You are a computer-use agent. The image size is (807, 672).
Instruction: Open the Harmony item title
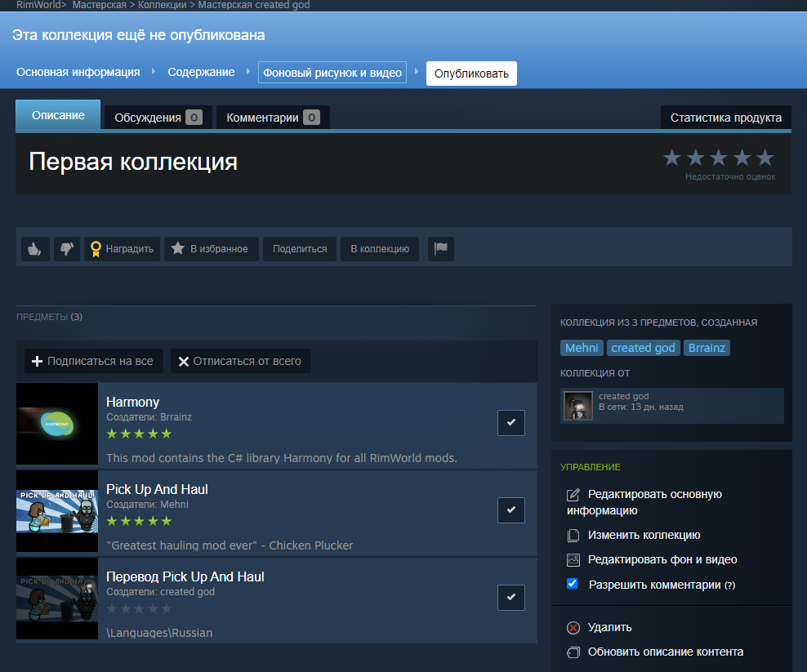[133, 402]
